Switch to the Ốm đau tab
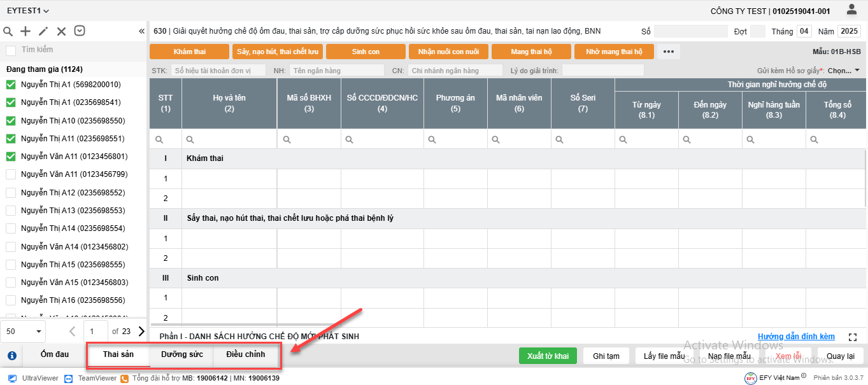 (55, 354)
